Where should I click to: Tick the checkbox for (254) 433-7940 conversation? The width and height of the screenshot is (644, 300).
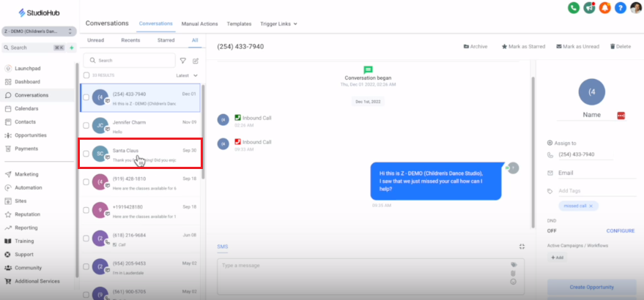(86, 97)
